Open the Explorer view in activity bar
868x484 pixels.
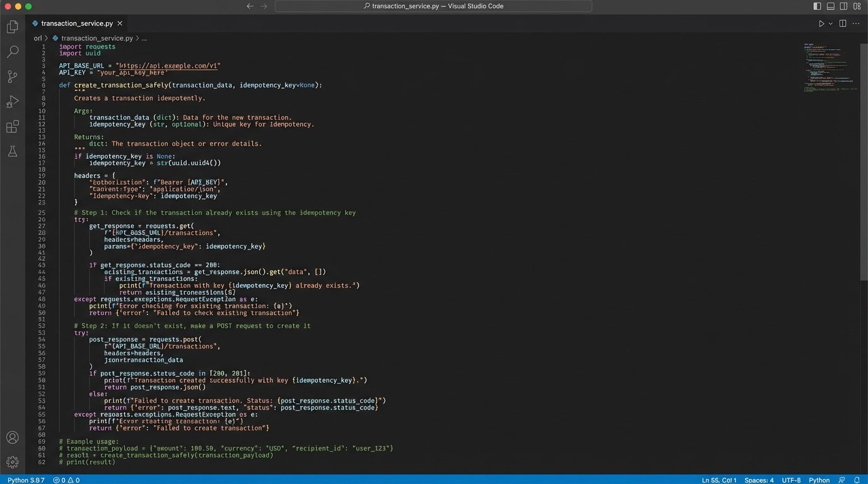[12, 27]
